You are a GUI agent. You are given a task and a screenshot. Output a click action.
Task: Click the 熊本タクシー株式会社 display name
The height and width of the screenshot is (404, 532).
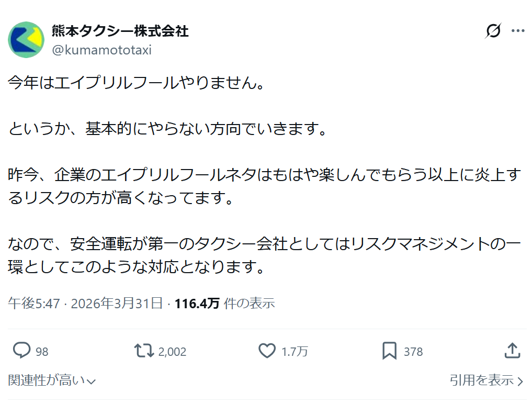point(120,31)
